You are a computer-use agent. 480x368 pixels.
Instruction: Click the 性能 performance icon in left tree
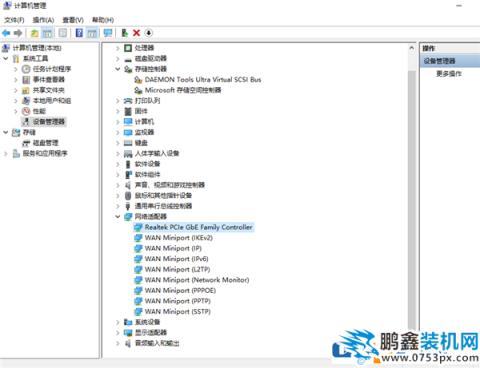tap(26, 111)
